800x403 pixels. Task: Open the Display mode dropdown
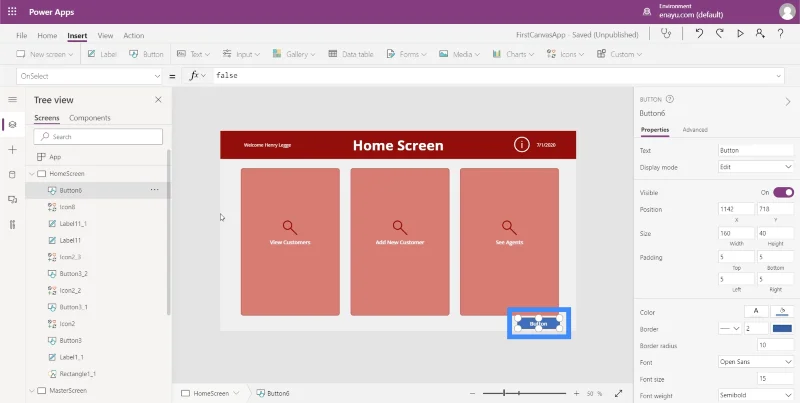click(x=756, y=167)
